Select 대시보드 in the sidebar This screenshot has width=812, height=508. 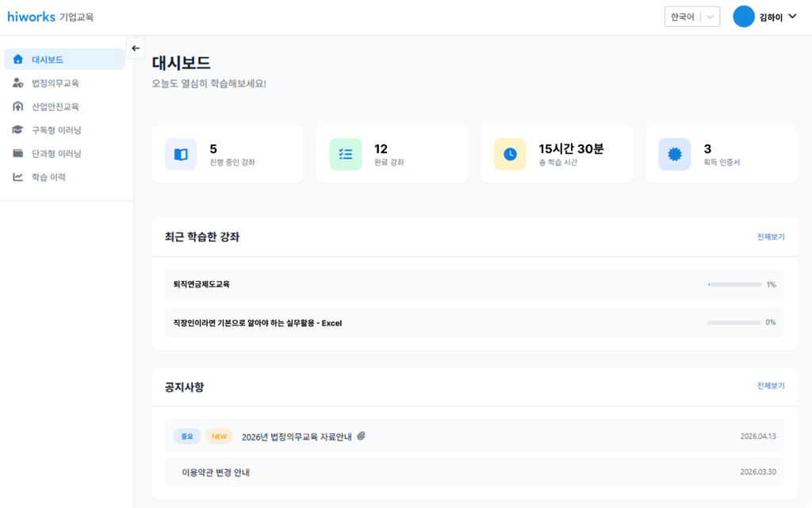click(x=63, y=60)
